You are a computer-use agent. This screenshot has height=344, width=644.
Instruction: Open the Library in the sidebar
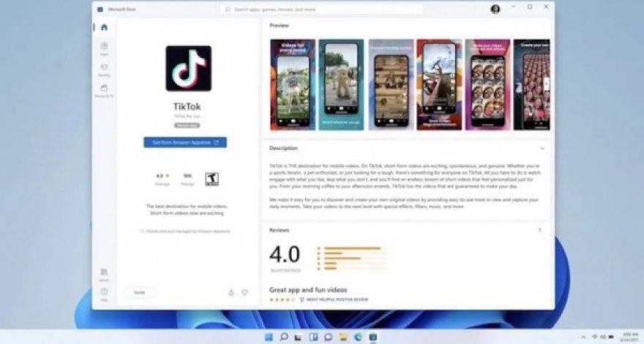click(105, 274)
